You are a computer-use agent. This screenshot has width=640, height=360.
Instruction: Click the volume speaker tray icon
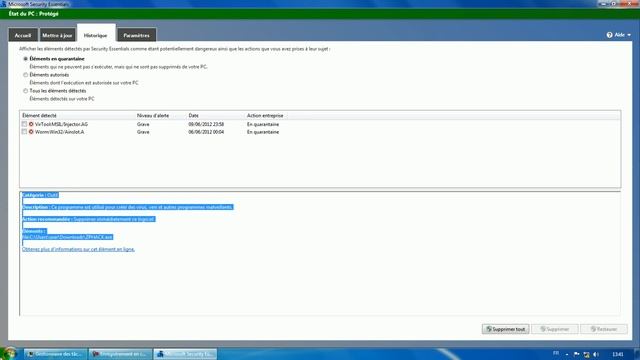click(x=596, y=354)
